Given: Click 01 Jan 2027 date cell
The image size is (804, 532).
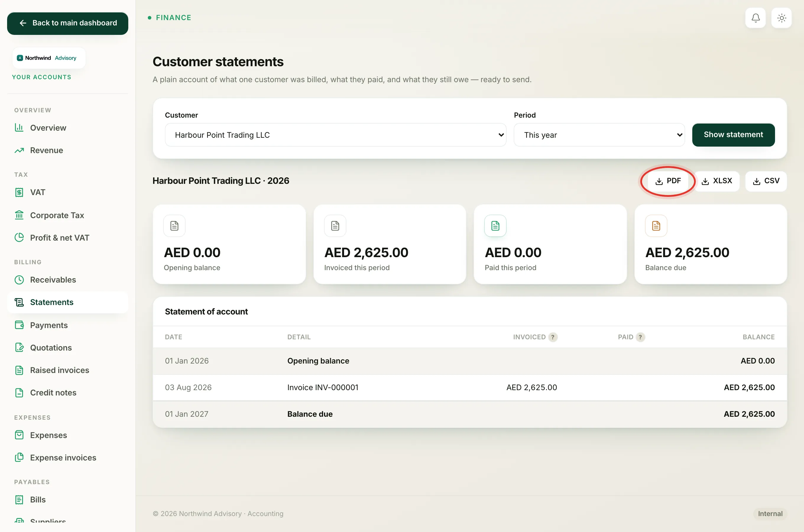Looking at the screenshot, I should click(x=187, y=414).
